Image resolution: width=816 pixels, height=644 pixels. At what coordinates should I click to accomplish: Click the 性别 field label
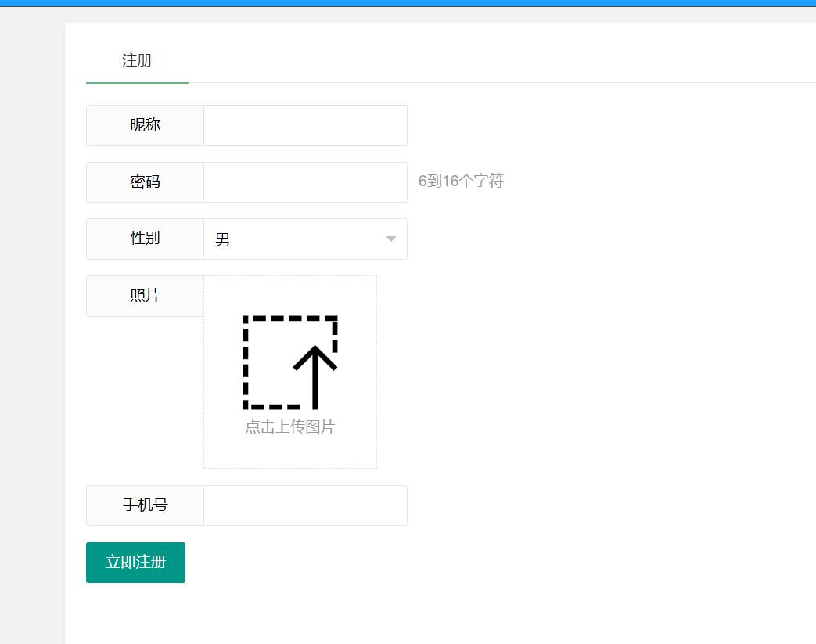point(145,239)
